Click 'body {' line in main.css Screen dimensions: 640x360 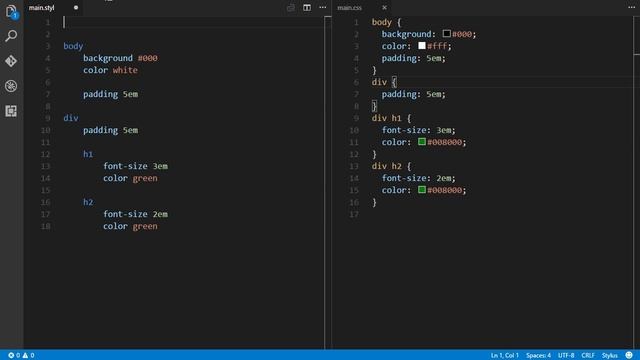click(386, 22)
